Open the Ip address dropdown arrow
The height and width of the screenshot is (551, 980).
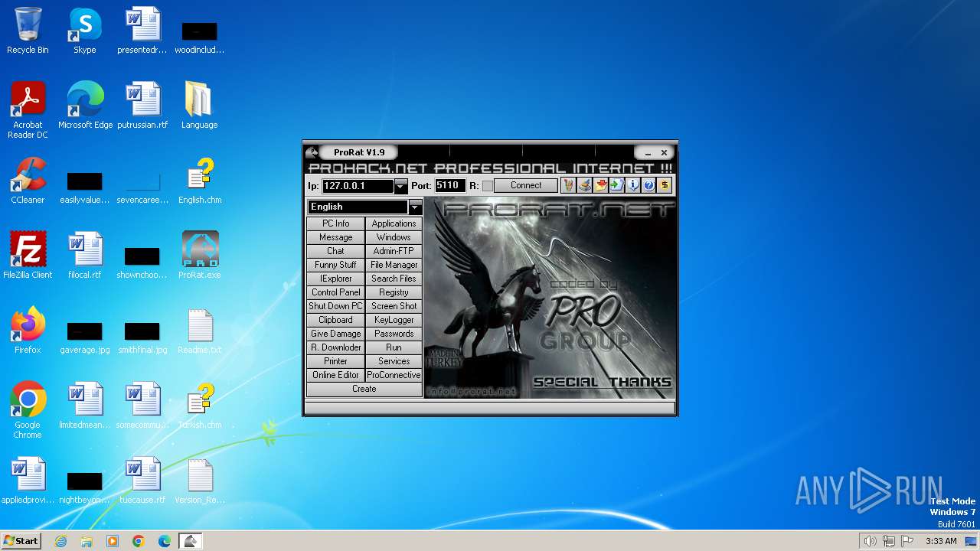(x=400, y=186)
